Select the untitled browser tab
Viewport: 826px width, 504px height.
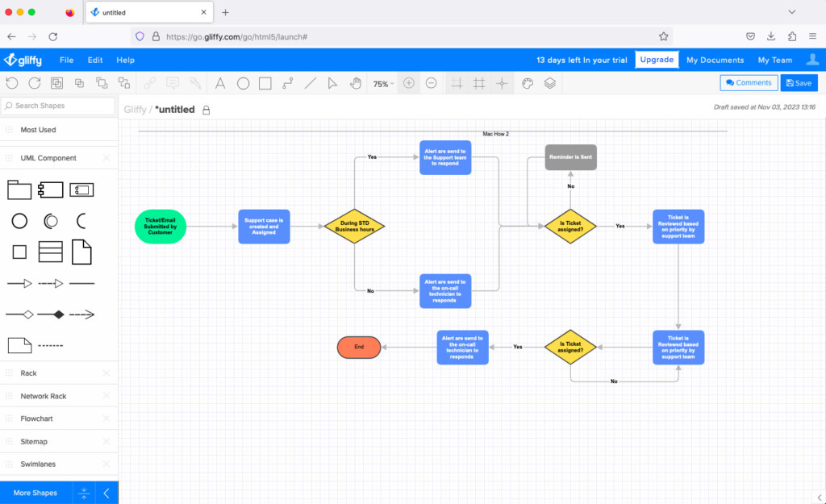149,12
